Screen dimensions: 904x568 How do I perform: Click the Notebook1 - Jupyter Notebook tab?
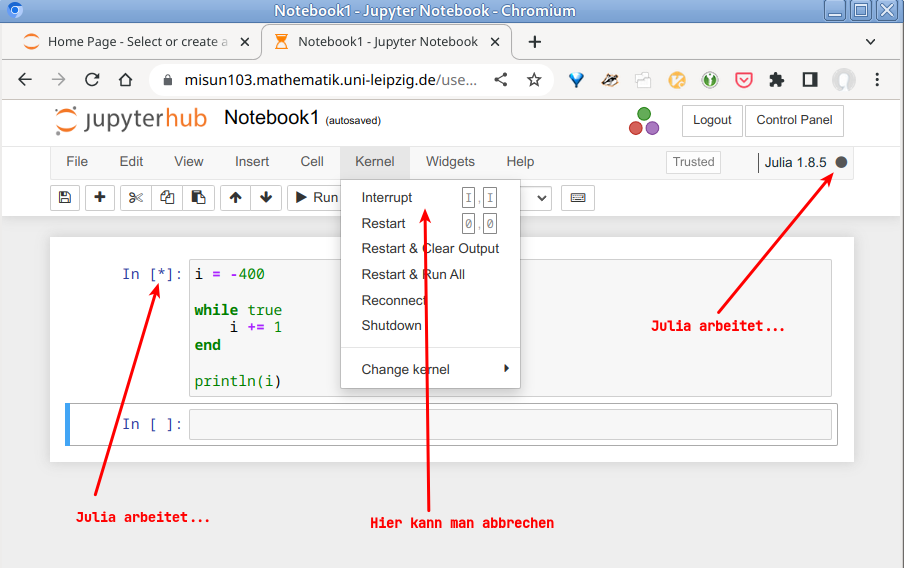tap(387, 42)
